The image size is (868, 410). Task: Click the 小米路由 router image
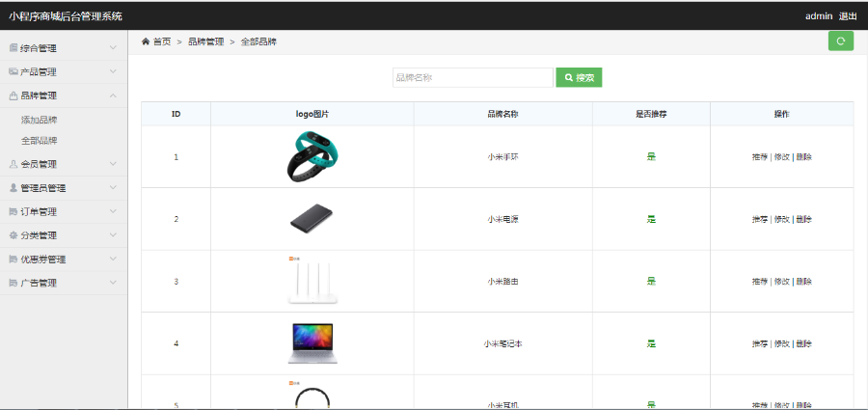[312, 281]
